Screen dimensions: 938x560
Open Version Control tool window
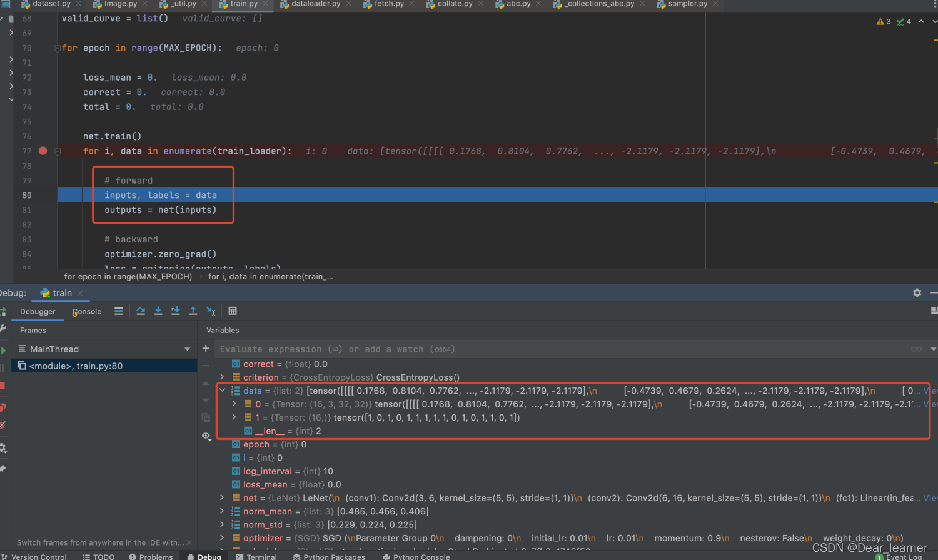(34, 556)
